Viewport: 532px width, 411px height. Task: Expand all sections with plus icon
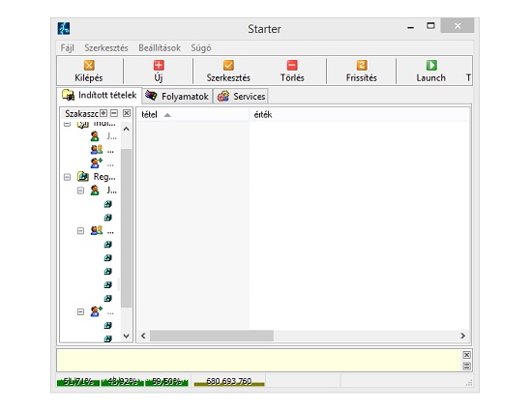103,113
